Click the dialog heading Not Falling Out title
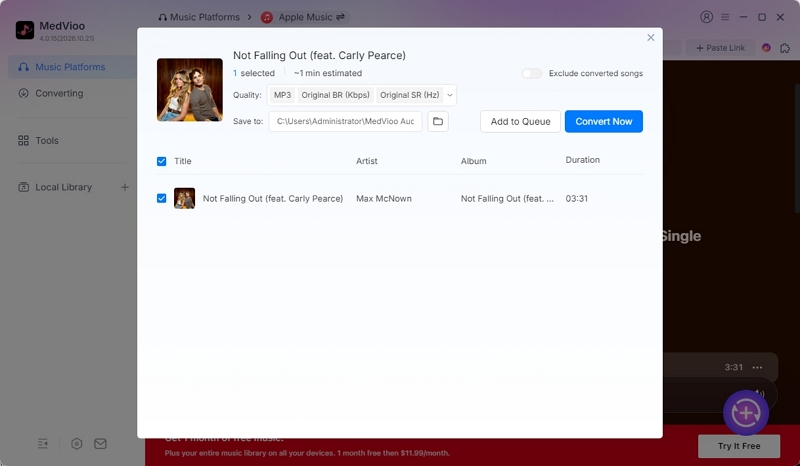The image size is (800, 466). [x=319, y=55]
